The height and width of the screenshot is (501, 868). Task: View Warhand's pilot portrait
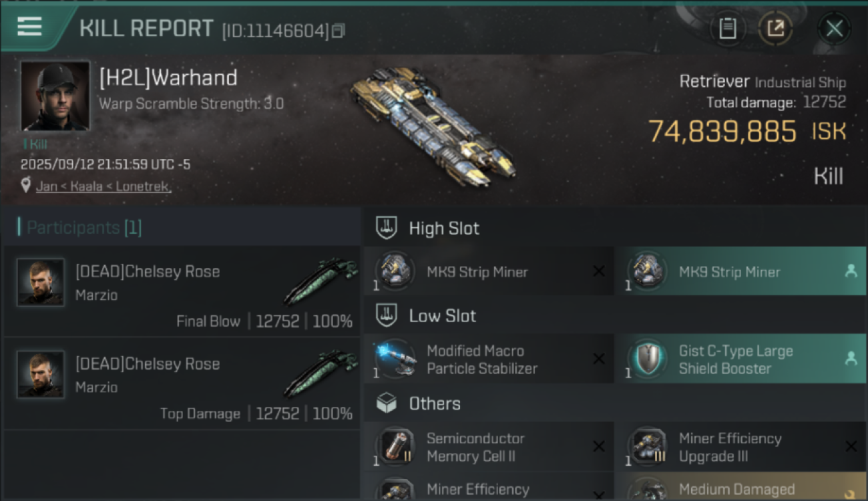[x=55, y=96]
